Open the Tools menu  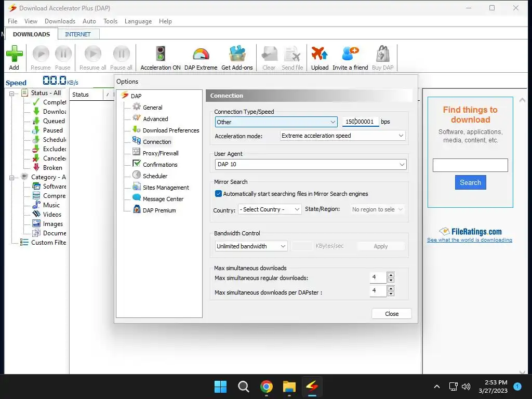pyautogui.click(x=110, y=21)
